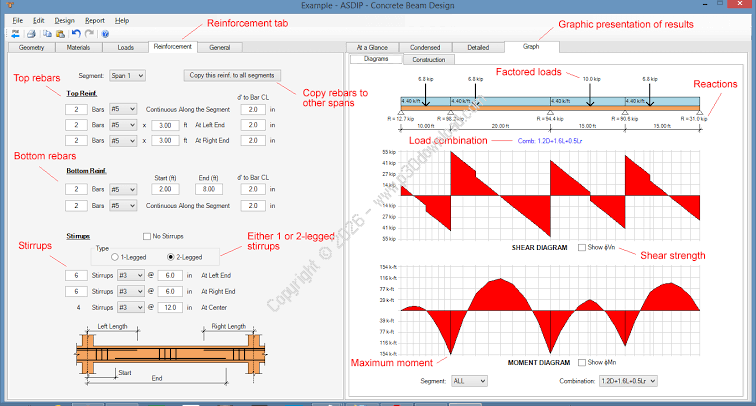
Task: Undo the last change via toolbar arrow
Action: coord(76,34)
